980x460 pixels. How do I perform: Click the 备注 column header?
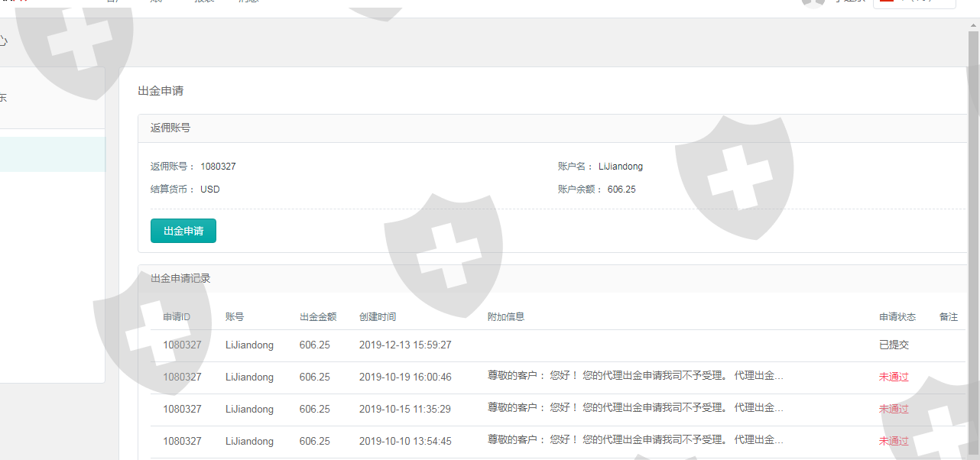[948, 316]
